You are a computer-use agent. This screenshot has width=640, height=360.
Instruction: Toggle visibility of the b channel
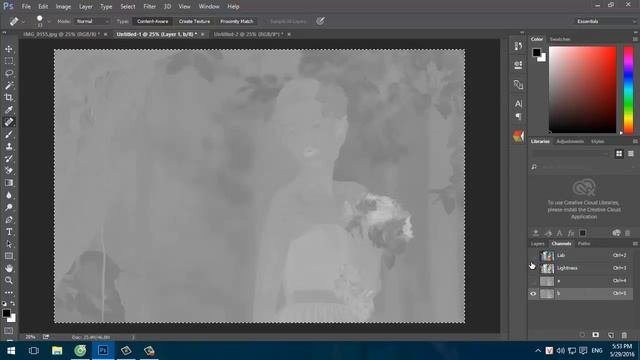[533, 293]
